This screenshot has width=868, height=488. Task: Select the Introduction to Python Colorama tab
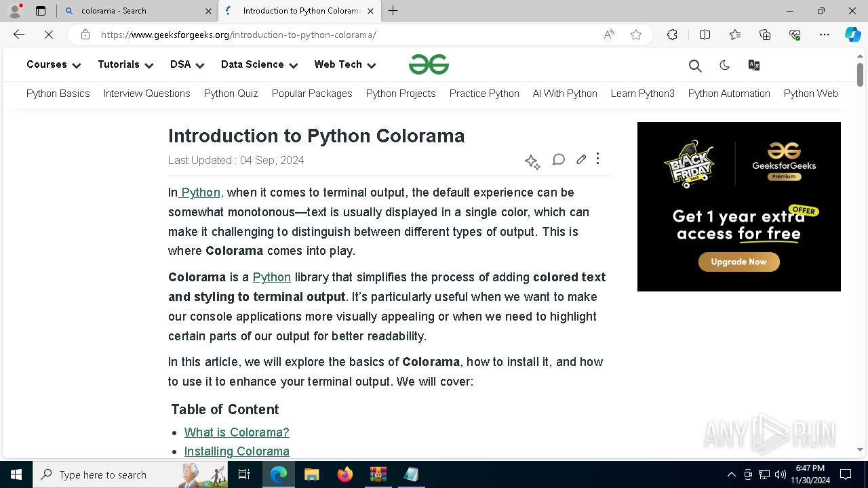pos(301,11)
